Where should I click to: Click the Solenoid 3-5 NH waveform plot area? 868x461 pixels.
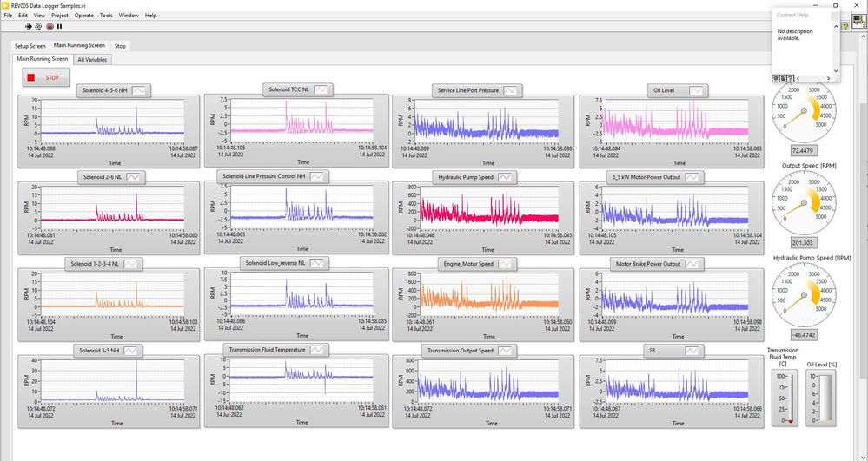(x=112, y=381)
